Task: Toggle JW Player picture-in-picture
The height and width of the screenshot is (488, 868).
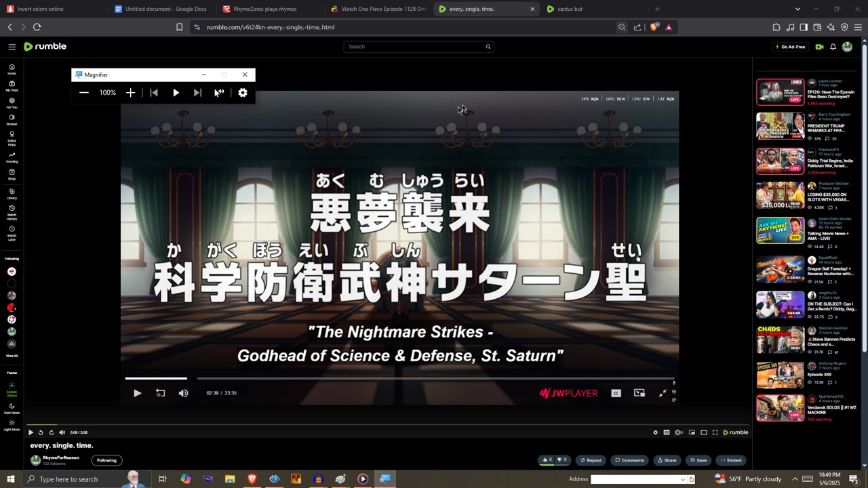Action: (639, 393)
